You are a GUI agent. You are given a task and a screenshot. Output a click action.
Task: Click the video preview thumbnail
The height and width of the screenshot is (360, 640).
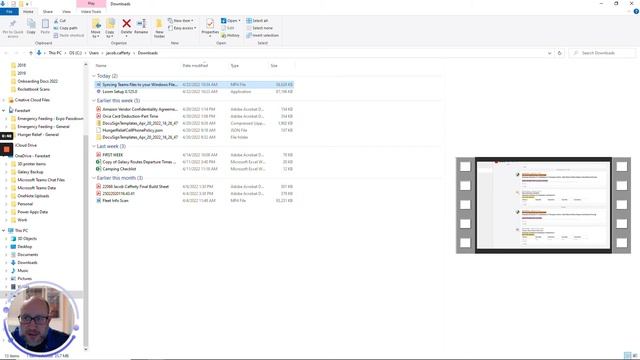pos(543,205)
